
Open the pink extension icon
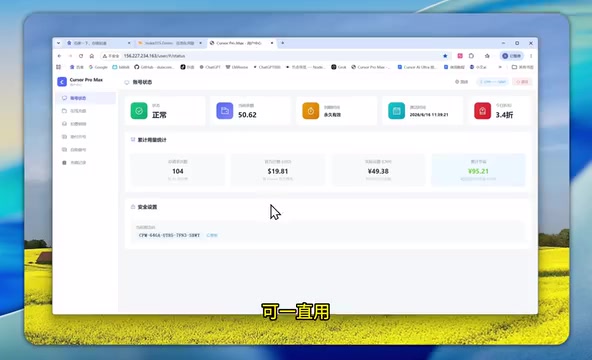[x=460, y=56]
